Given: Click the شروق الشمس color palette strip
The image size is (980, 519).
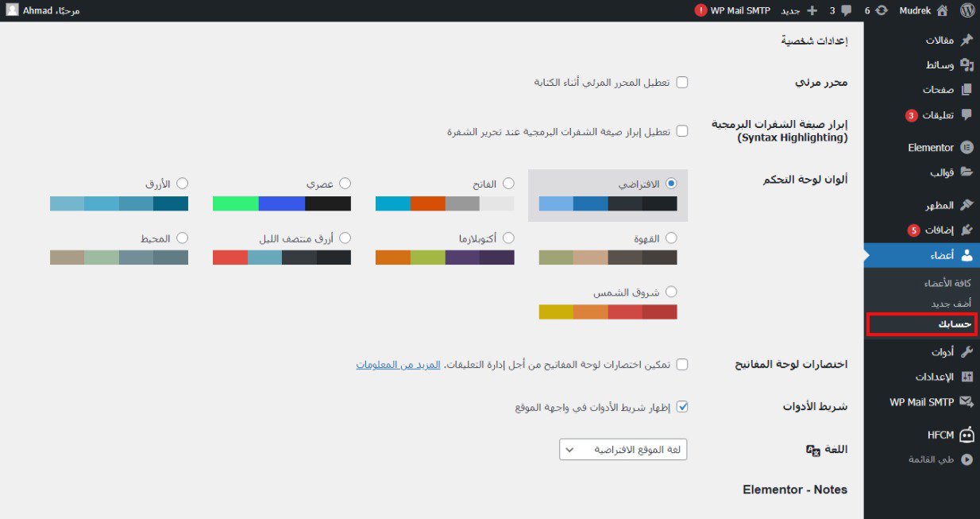Looking at the screenshot, I should (x=608, y=312).
